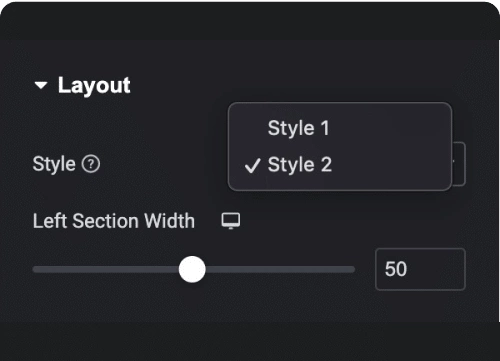Click the desktop responsive device icon

231,221
